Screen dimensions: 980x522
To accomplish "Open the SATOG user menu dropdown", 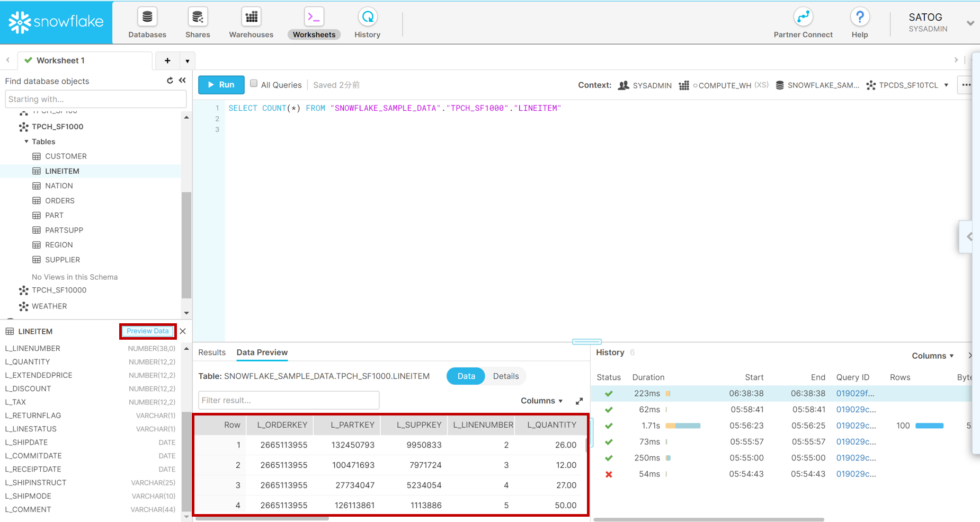I will 970,23.
